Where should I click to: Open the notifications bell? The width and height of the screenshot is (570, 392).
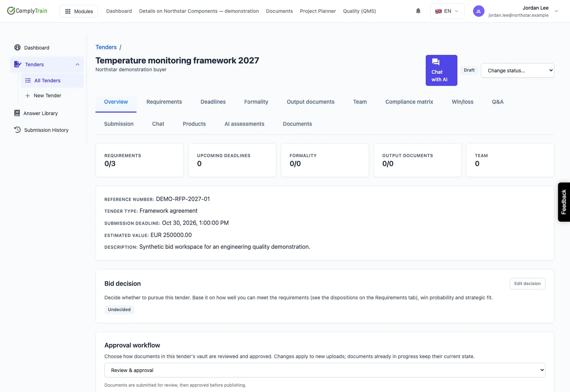pyautogui.click(x=418, y=11)
